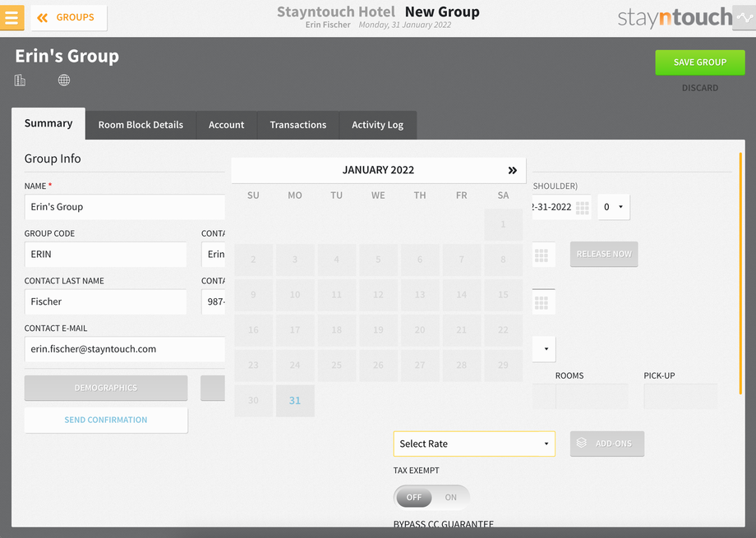Discard the new group
The image size is (756, 538).
click(699, 88)
